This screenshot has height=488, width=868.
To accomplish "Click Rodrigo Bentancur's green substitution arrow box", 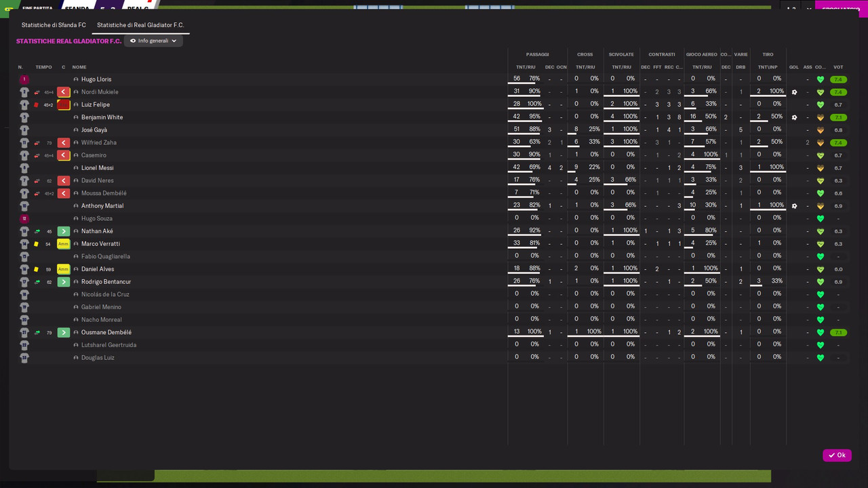I will [64, 282].
